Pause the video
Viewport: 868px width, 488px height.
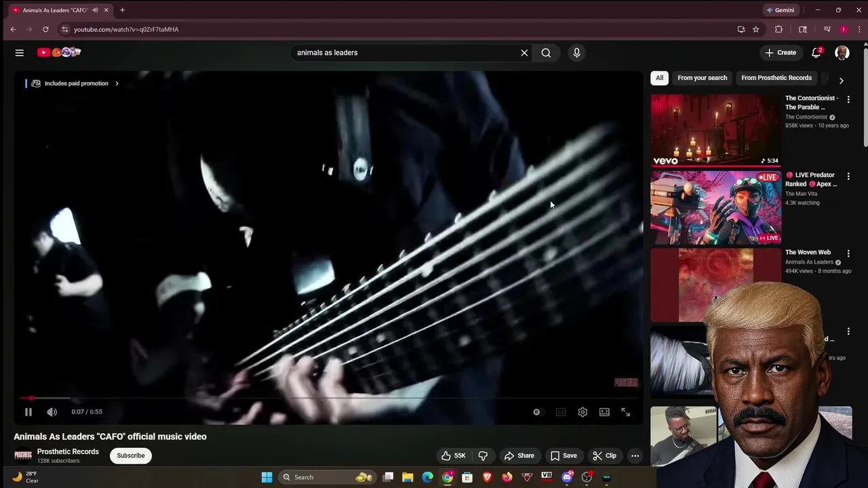click(x=28, y=412)
